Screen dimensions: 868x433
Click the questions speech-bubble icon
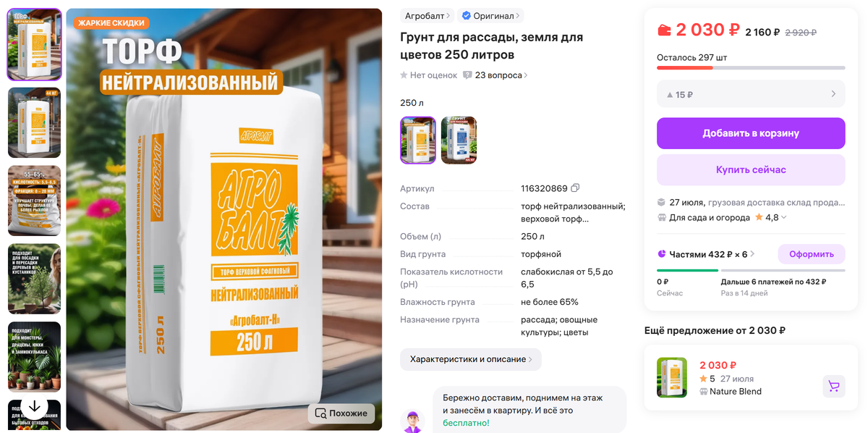467,75
